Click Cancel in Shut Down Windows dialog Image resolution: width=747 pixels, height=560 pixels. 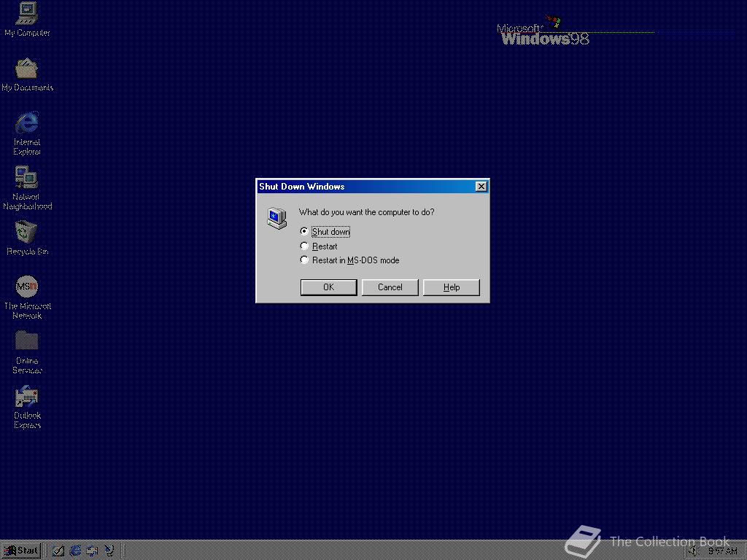[x=390, y=287]
